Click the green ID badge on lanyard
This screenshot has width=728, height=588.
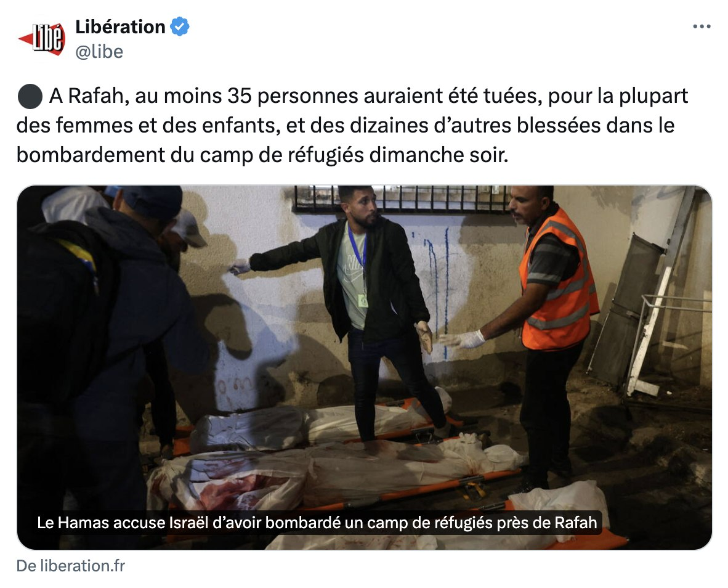pos(363,301)
